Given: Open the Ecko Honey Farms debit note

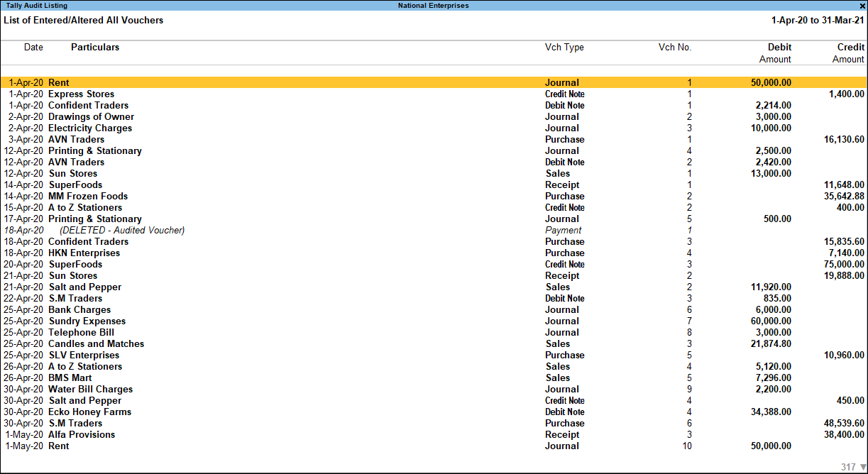Looking at the screenshot, I should tap(434, 412).
